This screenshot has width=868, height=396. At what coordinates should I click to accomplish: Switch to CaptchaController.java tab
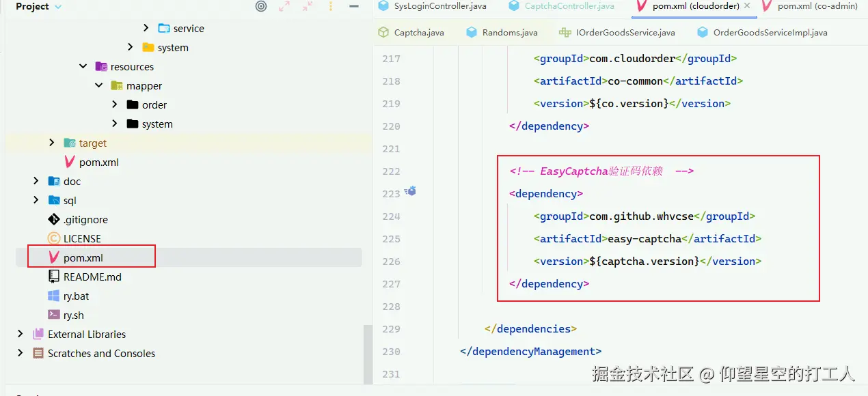[x=569, y=6]
